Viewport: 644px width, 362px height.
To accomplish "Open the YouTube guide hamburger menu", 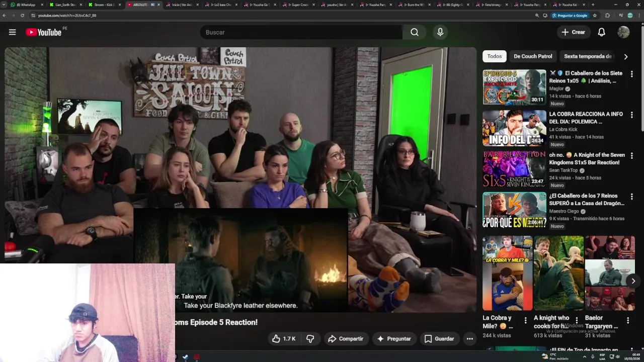I will coord(12,32).
